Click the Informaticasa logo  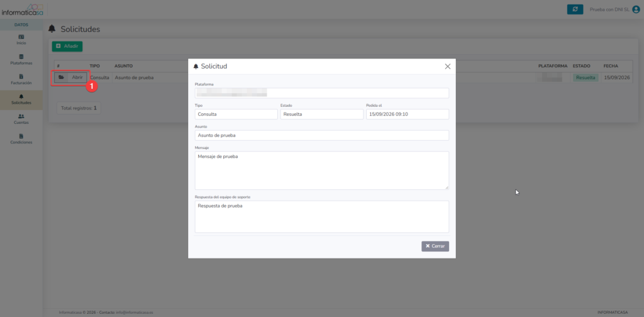coord(22,9)
